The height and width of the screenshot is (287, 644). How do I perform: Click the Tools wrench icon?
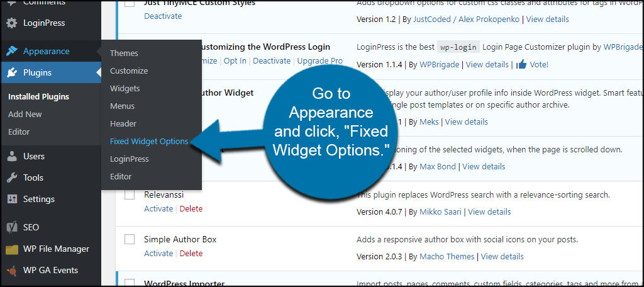12,177
